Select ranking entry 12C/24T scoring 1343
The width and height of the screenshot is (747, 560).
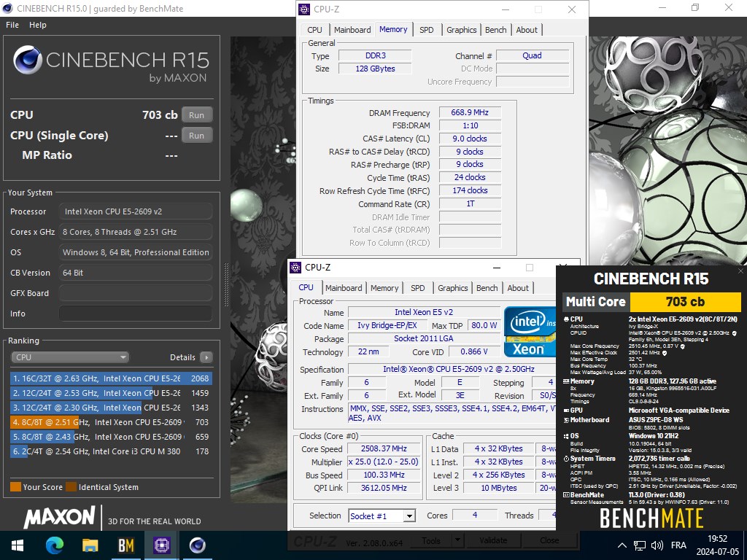(111, 408)
